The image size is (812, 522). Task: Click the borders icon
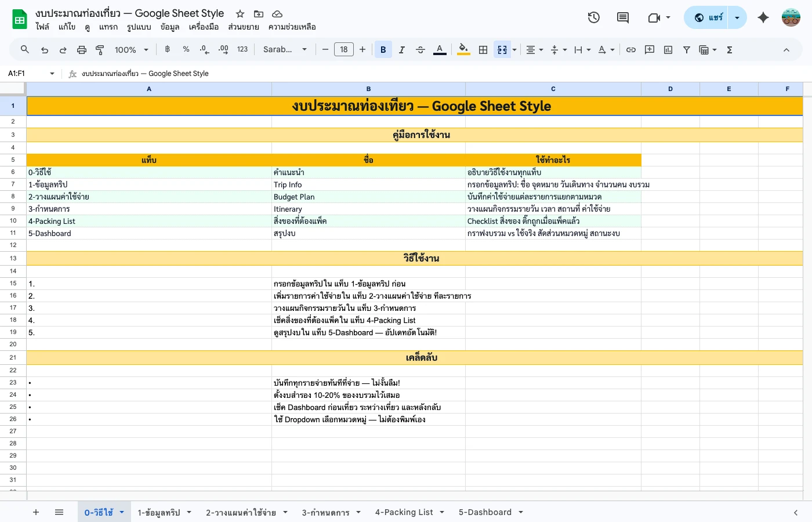(x=483, y=50)
